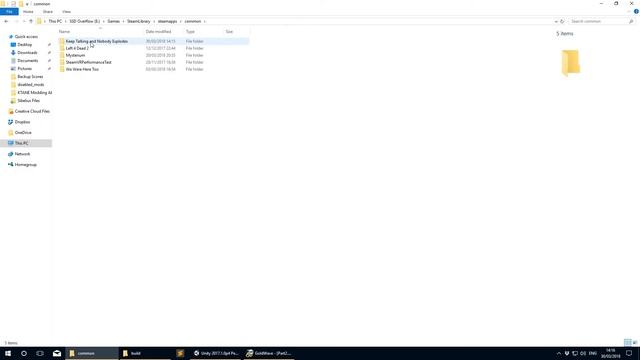Click the large folder preview thumbnail
This screenshot has height=360, width=640.
[x=570, y=63]
